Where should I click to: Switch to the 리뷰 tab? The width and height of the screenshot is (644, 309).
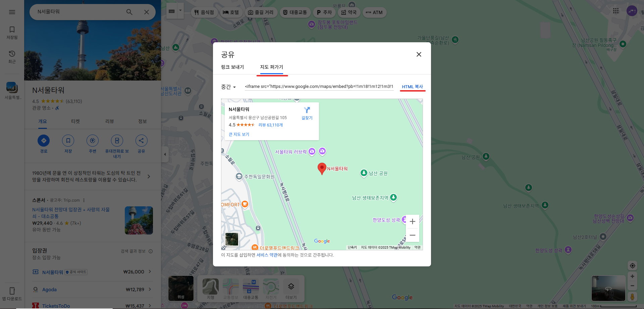(x=110, y=121)
